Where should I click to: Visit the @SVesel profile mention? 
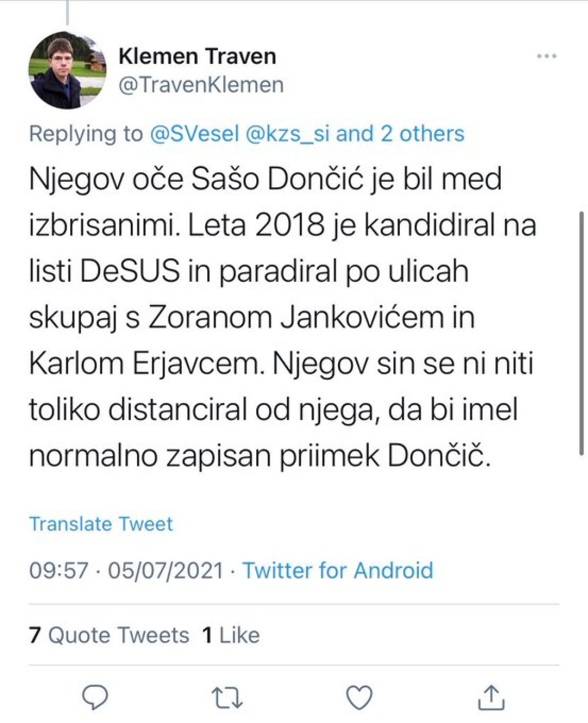click(x=194, y=134)
